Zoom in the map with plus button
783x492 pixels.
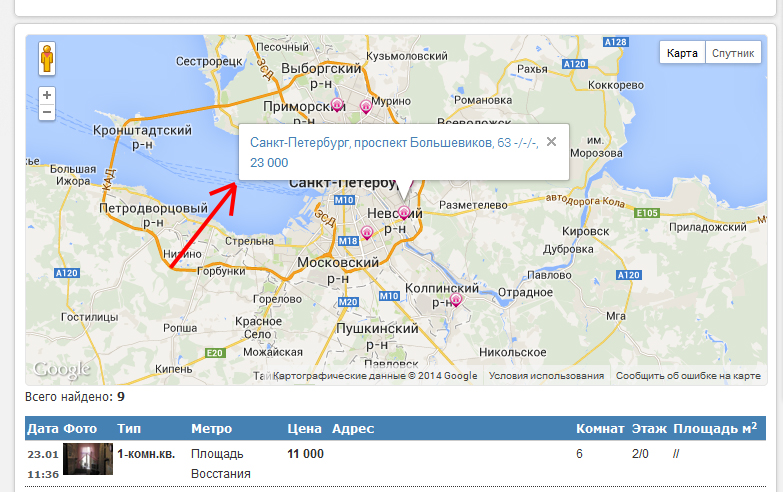tap(47, 95)
